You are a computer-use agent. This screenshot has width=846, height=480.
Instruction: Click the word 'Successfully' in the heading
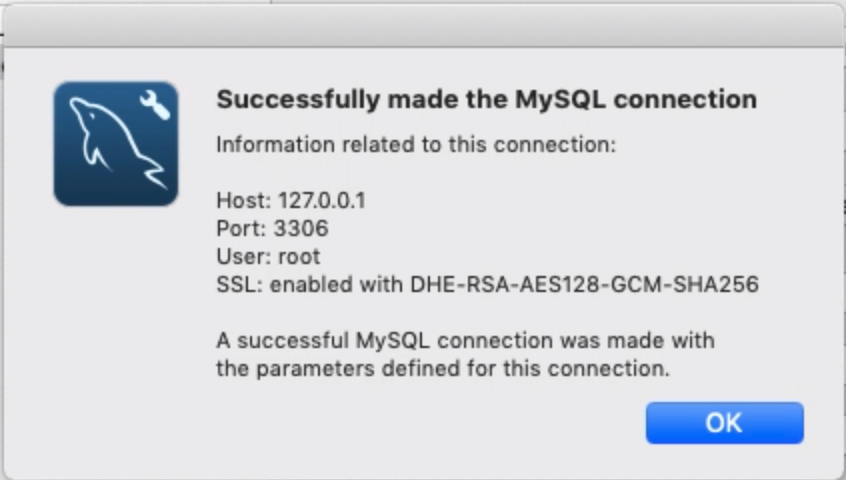[298, 100]
